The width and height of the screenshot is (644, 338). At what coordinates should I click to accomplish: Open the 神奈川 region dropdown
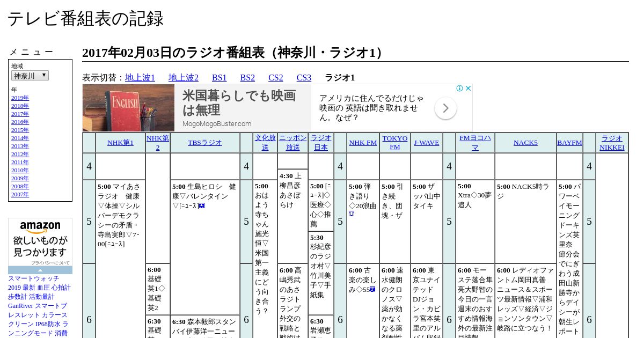click(30, 76)
